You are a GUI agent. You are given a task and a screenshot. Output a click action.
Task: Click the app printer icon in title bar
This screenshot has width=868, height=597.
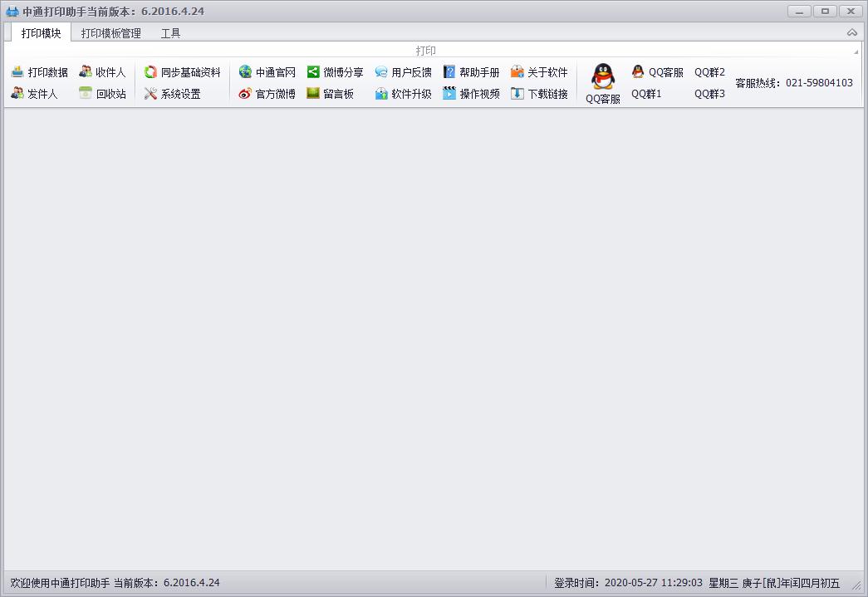click(12, 11)
